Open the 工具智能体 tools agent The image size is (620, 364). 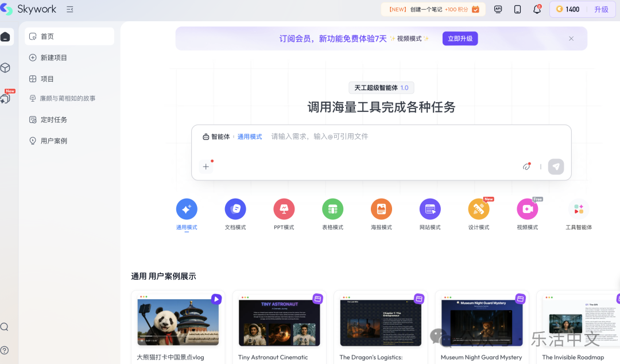click(x=578, y=209)
